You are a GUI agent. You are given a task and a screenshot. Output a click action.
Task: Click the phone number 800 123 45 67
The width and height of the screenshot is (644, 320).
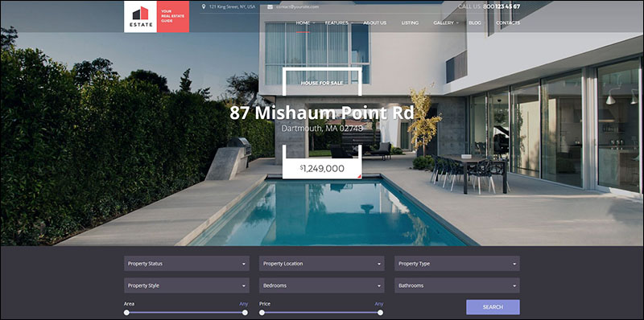[x=502, y=6]
